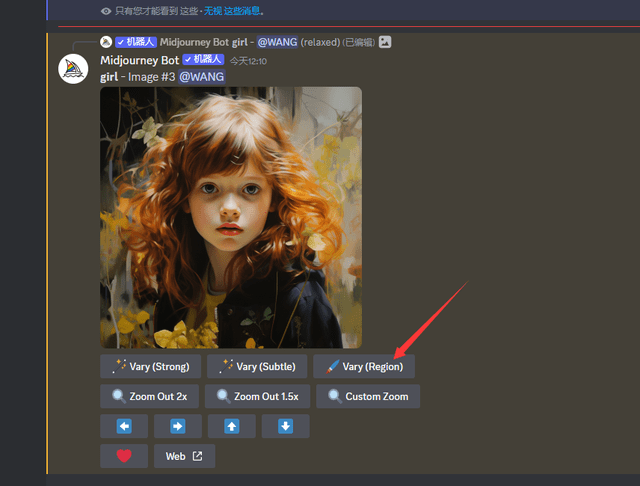
Task: Pan the image down with the down arrow
Action: (285, 426)
